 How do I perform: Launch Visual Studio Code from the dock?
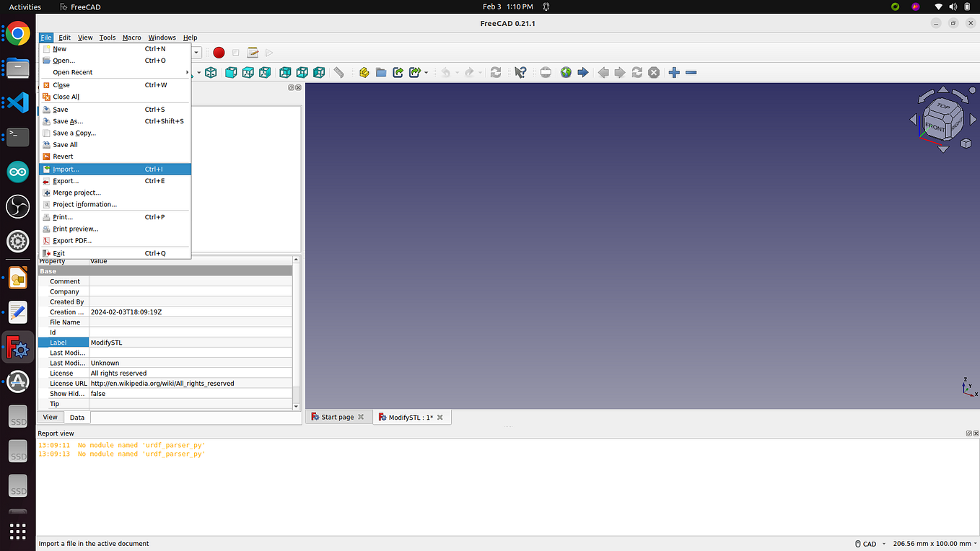tap(18, 102)
